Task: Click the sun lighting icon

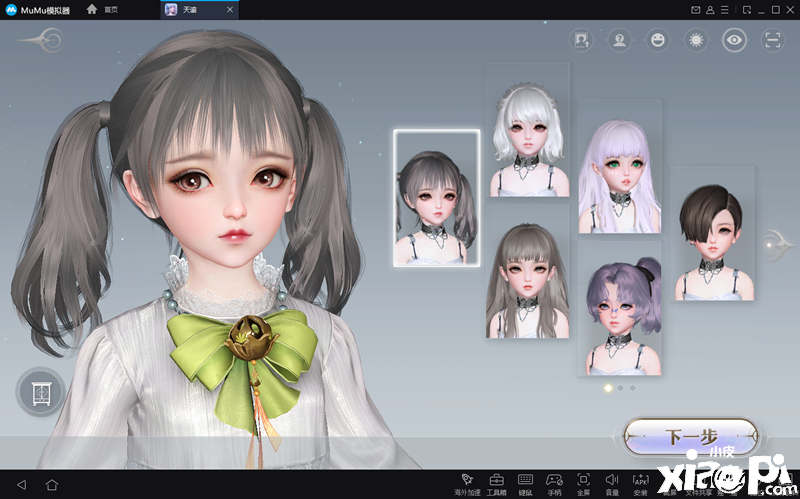Action: click(696, 40)
